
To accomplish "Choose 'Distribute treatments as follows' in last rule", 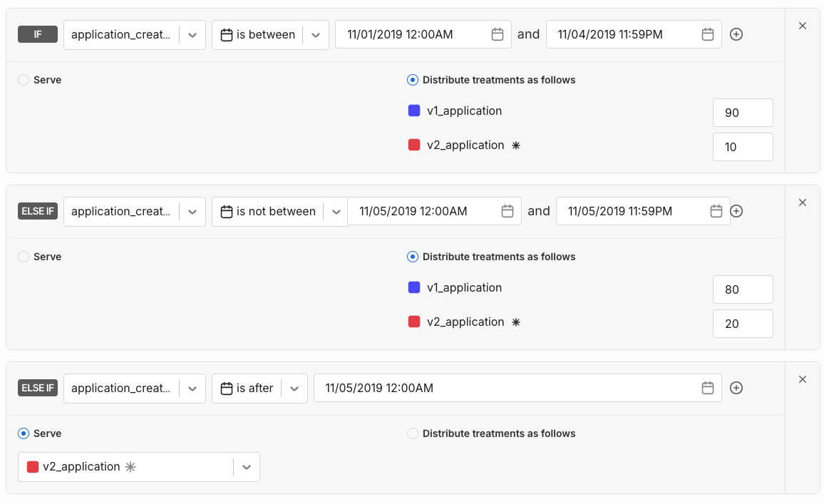I will click(x=413, y=433).
